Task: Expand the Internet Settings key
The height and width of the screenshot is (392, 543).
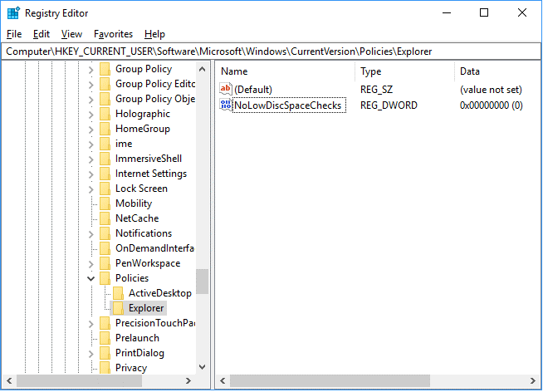Action: 90,174
